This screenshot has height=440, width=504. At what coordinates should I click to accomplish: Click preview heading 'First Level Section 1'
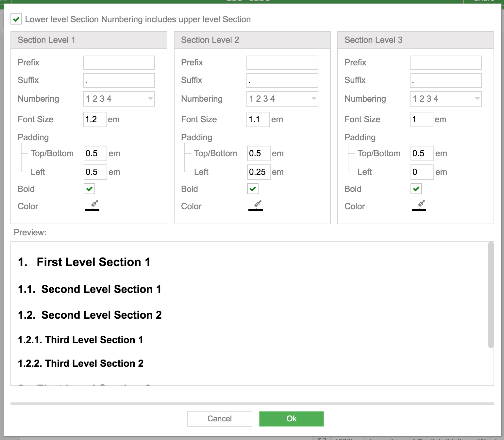click(x=93, y=262)
